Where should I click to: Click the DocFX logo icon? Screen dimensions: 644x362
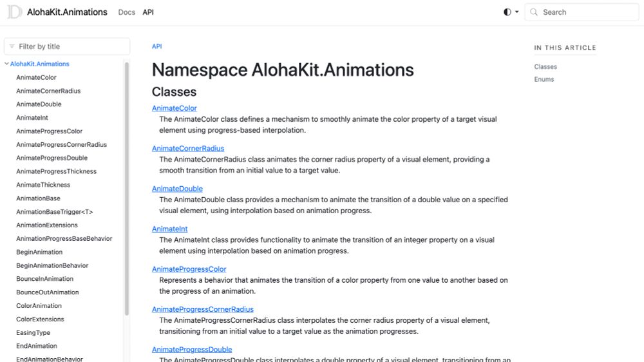pyautogui.click(x=14, y=12)
